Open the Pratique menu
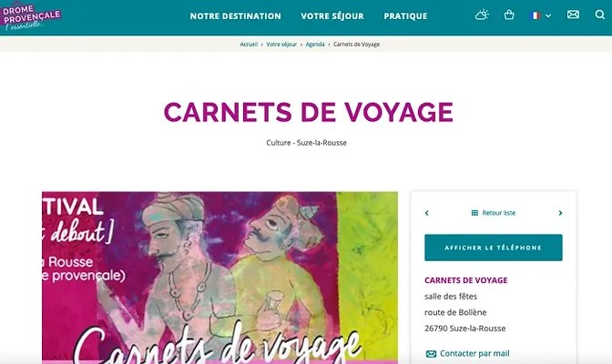This screenshot has width=612, height=364. tap(405, 16)
